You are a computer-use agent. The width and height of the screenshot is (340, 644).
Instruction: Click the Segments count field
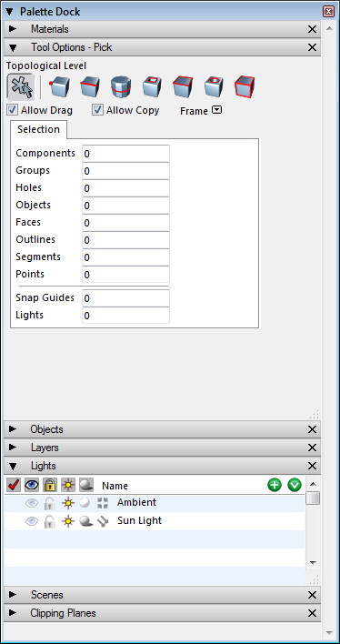tap(125, 257)
